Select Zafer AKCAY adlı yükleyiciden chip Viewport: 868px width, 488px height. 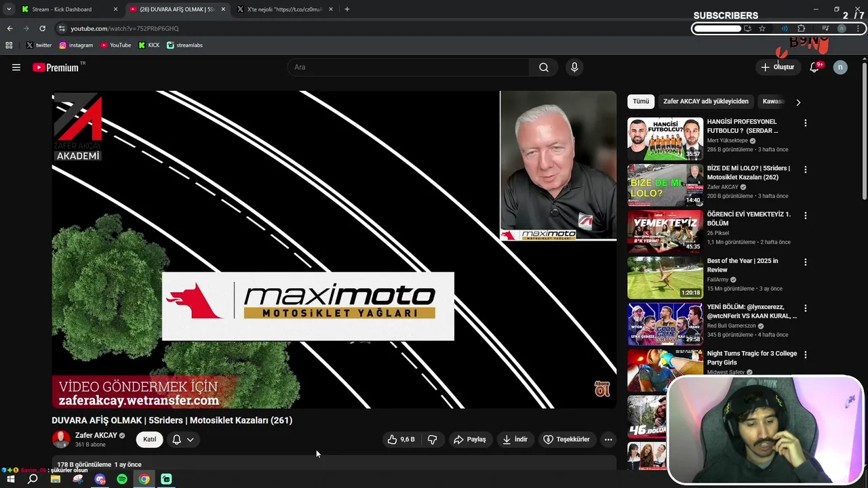click(706, 102)
